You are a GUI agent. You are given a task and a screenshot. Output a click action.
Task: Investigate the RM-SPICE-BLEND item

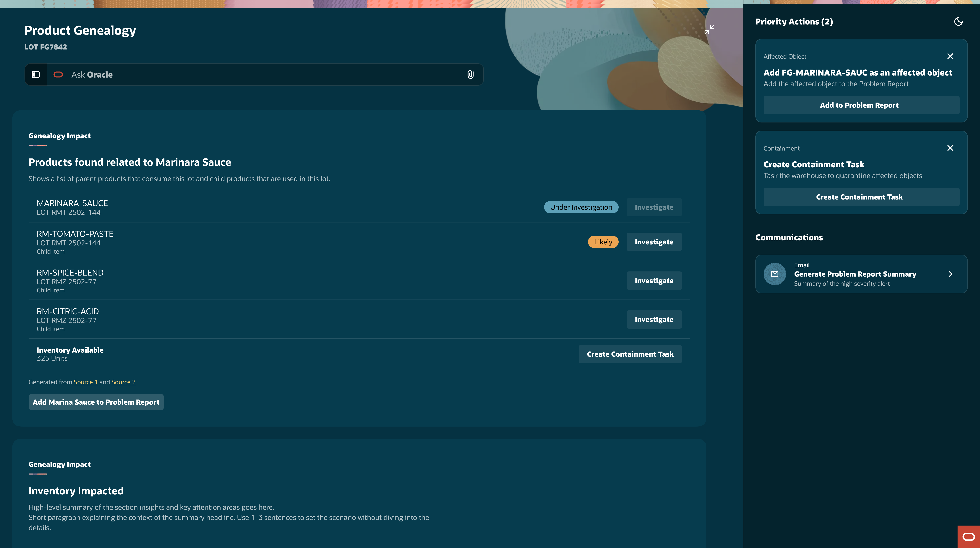click(x=654, y=281)
